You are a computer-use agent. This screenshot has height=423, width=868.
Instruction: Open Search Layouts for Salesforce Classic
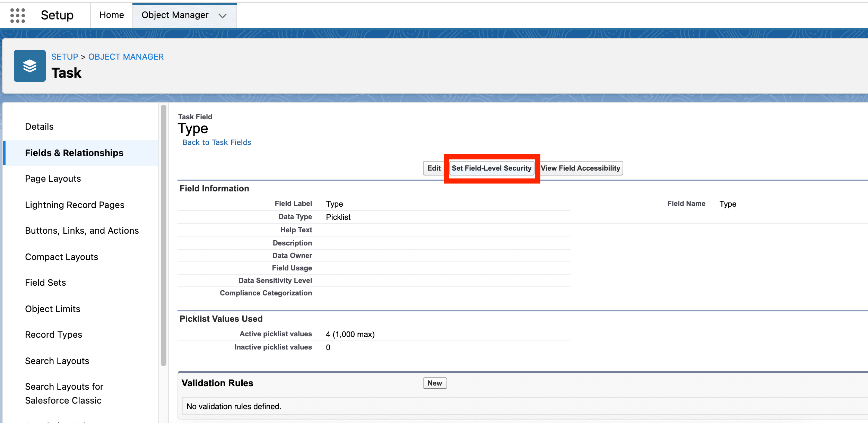(64, 394)
